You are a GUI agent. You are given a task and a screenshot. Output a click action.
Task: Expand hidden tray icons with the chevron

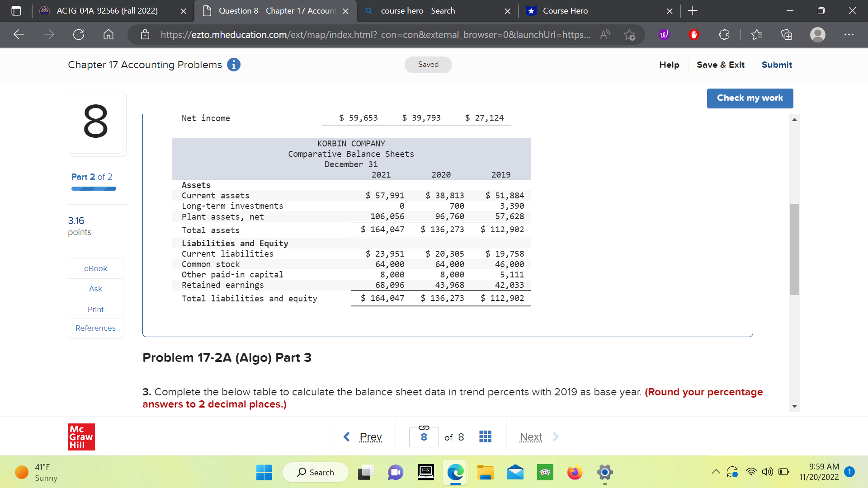coord(716,472)
